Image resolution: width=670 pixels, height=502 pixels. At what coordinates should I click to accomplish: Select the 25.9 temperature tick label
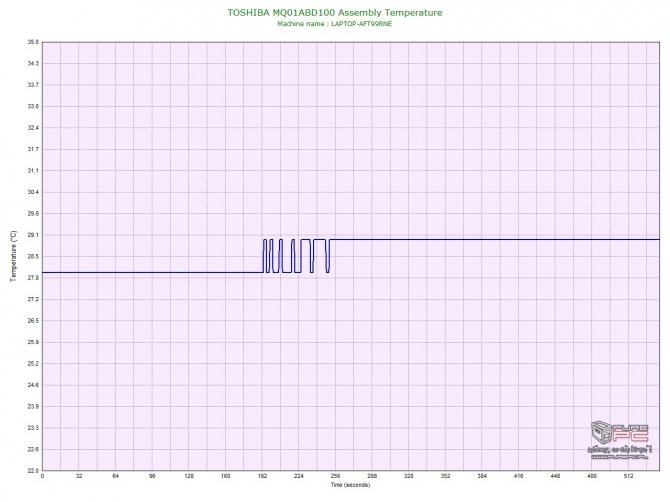tap(33, 342)
